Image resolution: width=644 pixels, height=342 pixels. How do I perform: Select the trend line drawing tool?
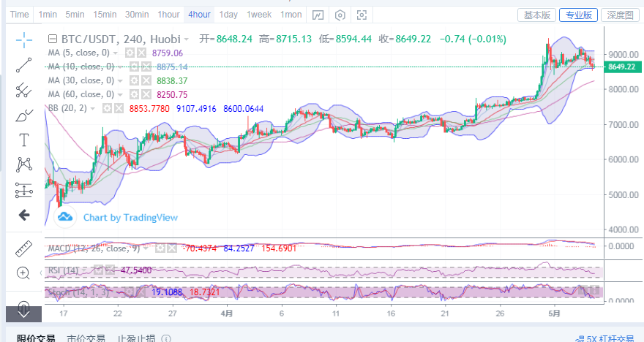coord(24,65)
